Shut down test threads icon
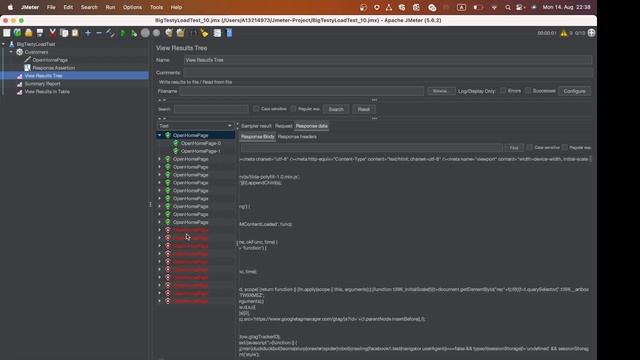 156,33
